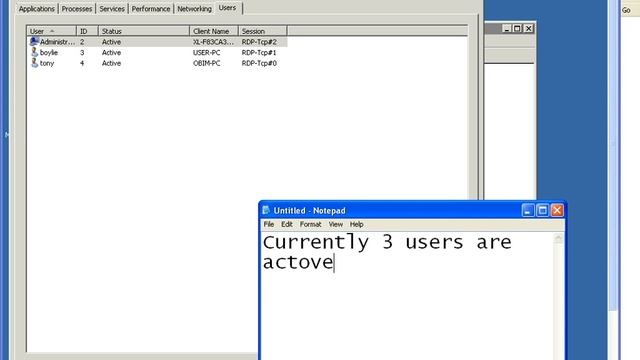Click session 'RDP-Tcp#0'

[x=259, y=63]
